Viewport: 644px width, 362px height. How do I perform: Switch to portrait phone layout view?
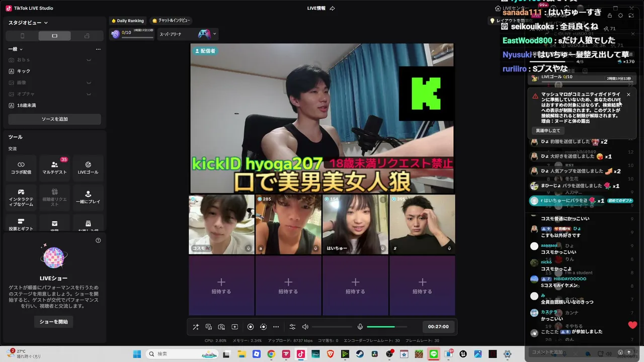pos(22,36)
